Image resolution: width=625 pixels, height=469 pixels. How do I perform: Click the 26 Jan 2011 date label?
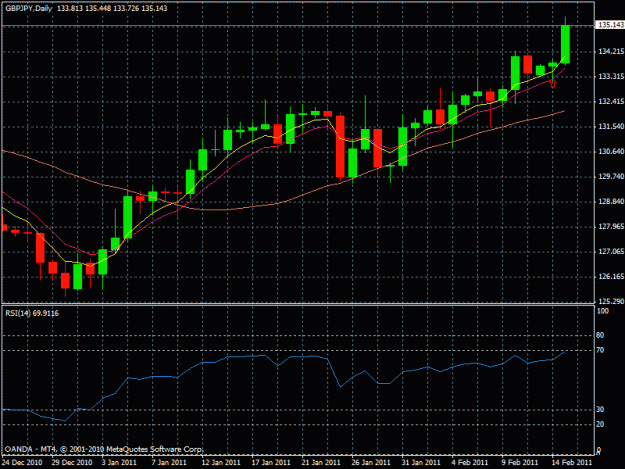click(x=371, y=463)
